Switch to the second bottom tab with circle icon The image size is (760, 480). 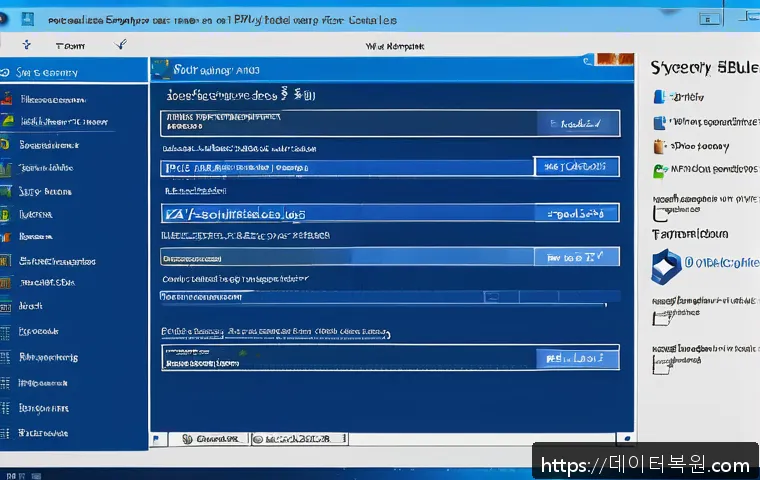pos(300,439)
